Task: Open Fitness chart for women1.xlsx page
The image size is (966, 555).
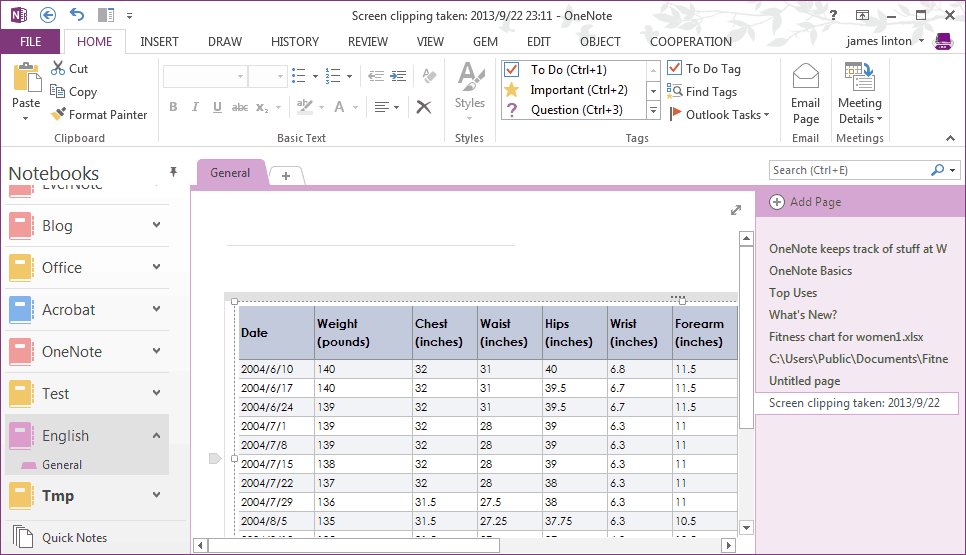Action: point(846,337)
